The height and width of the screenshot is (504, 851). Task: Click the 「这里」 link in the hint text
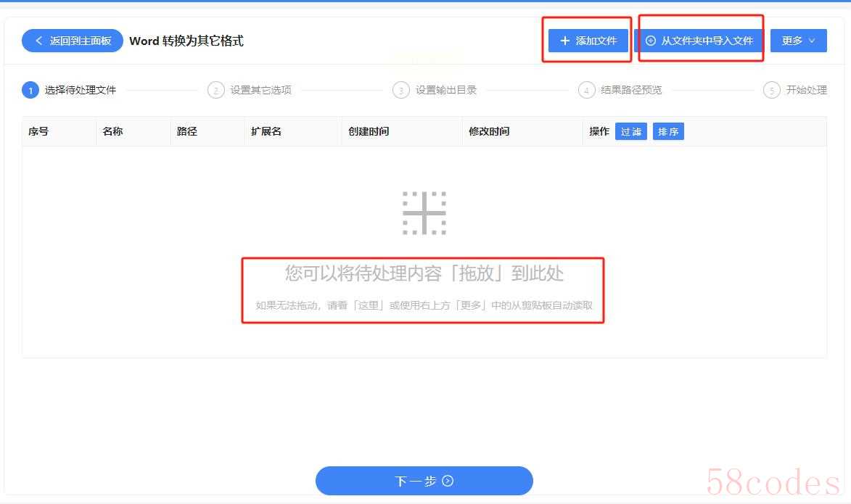point(369,305)
